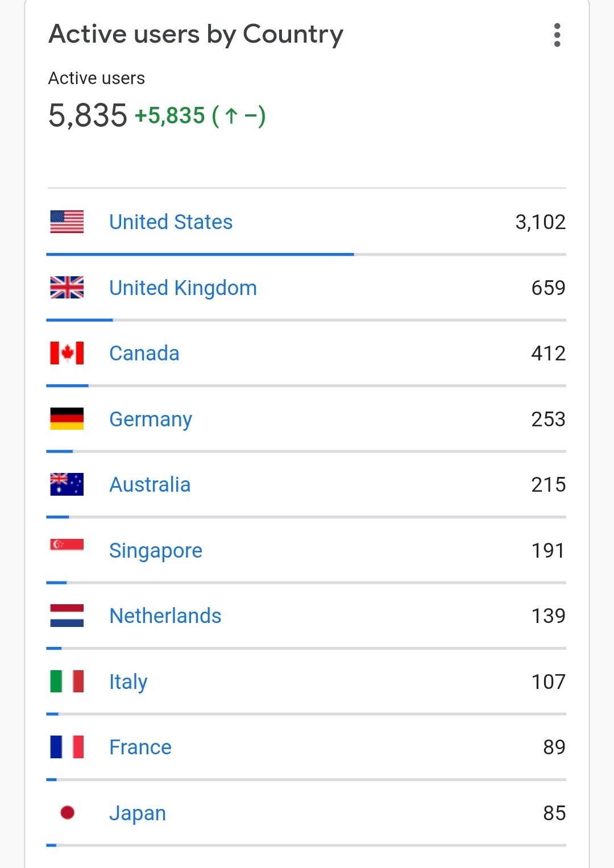Screen dimensions: 614x868
Task: Open the Germany country link
Action: 150,419
